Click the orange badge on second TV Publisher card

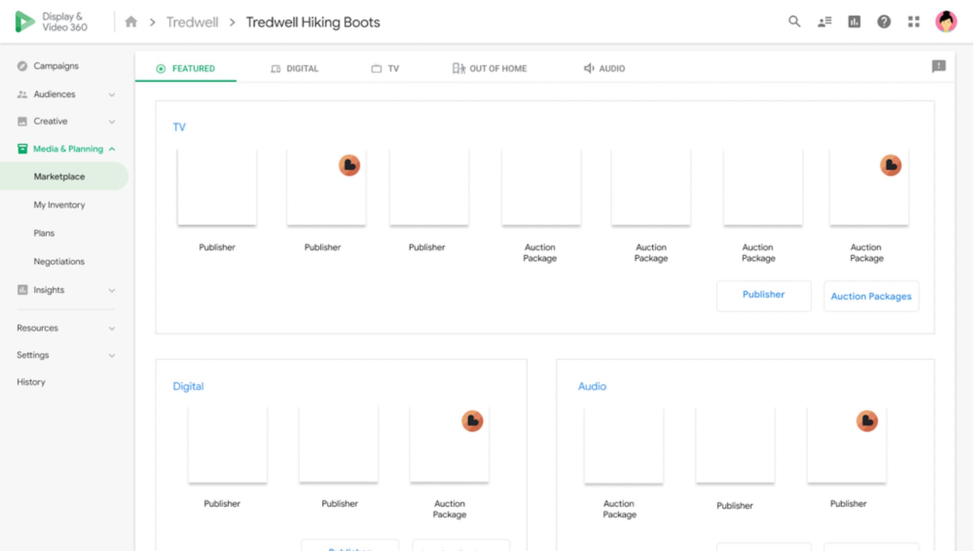point(349,165)
